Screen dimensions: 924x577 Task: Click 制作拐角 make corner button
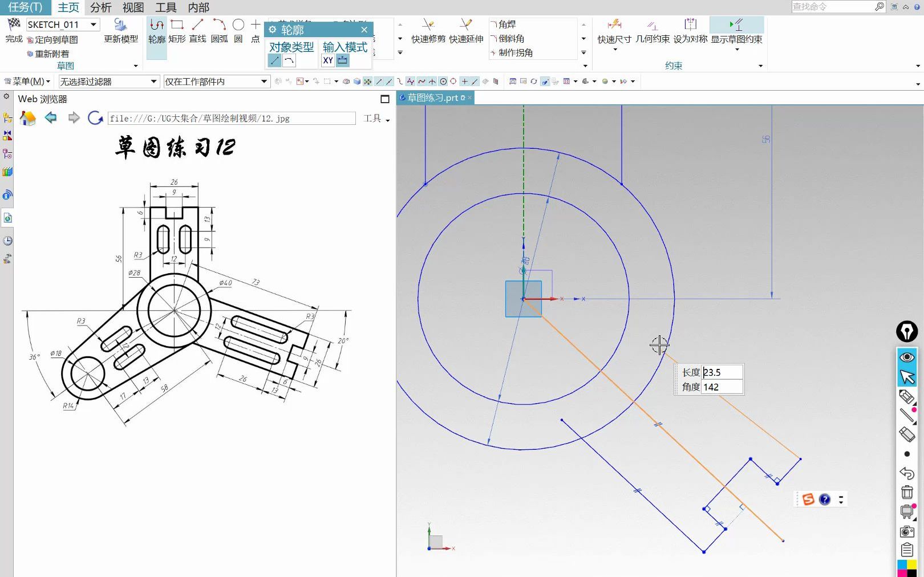pos(512,52)
